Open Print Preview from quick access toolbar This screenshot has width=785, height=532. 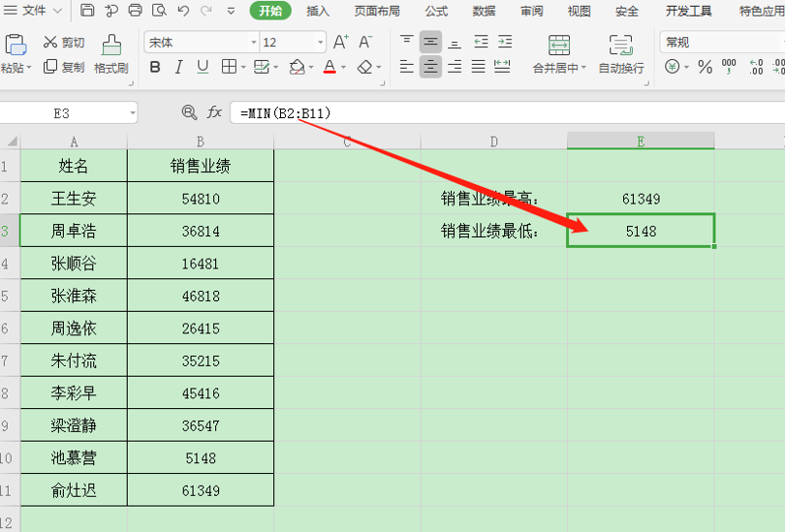pos(159,10)
